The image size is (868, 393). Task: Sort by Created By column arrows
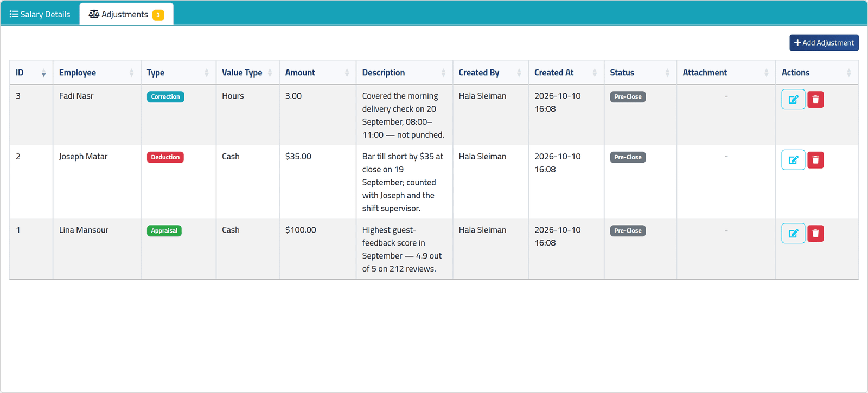point(519,73)
